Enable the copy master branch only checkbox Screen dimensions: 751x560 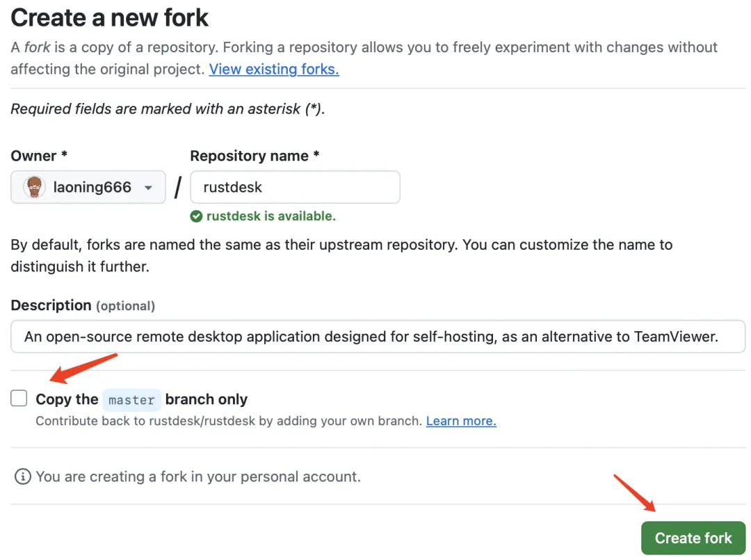point(19,399)
